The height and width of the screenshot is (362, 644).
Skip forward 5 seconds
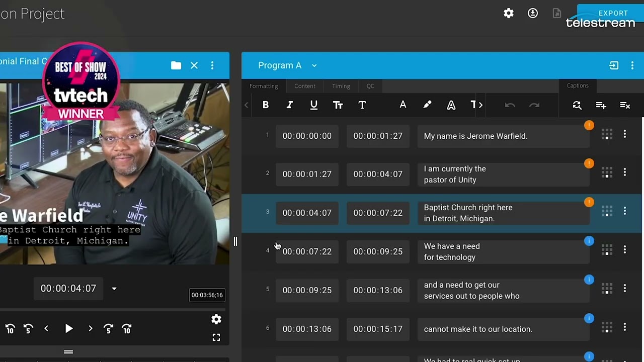point(108,329)
